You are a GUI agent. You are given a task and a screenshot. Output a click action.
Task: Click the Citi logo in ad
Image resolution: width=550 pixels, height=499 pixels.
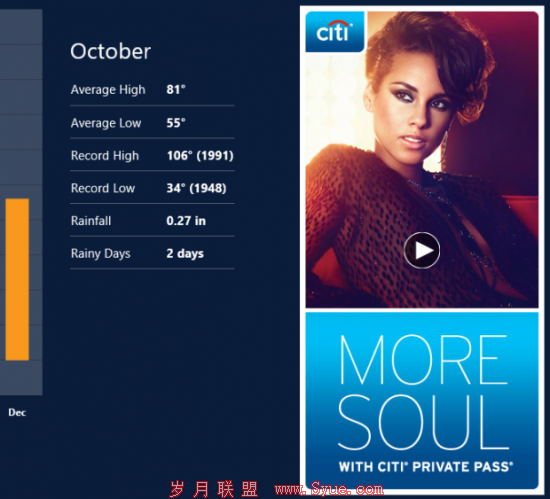pyautogui.click(x=335, y=32)
